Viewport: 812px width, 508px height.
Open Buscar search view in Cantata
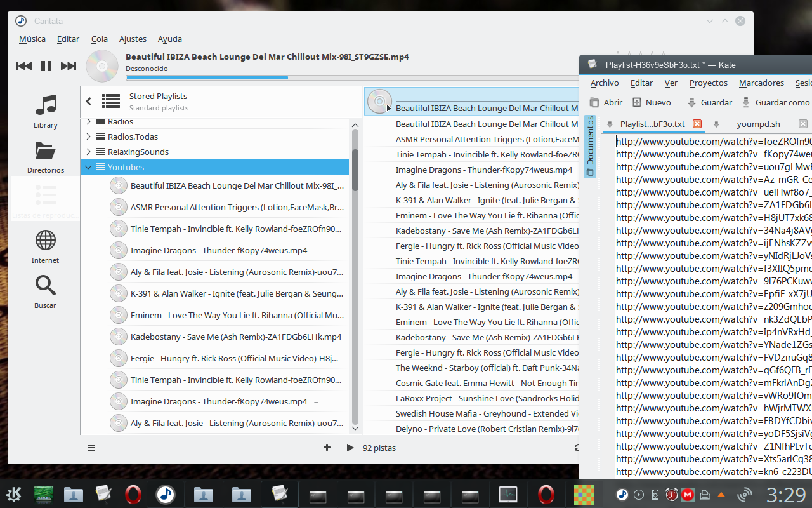[x=46, y=291]
